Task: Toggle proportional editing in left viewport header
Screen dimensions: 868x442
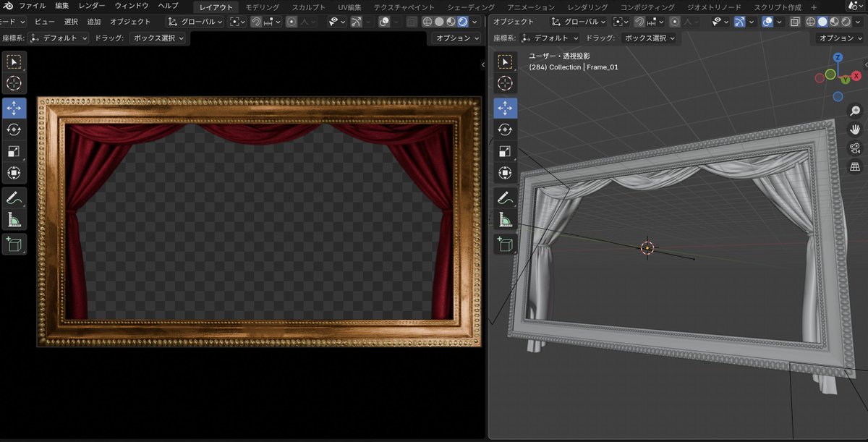Action: [x=292, y=22]
